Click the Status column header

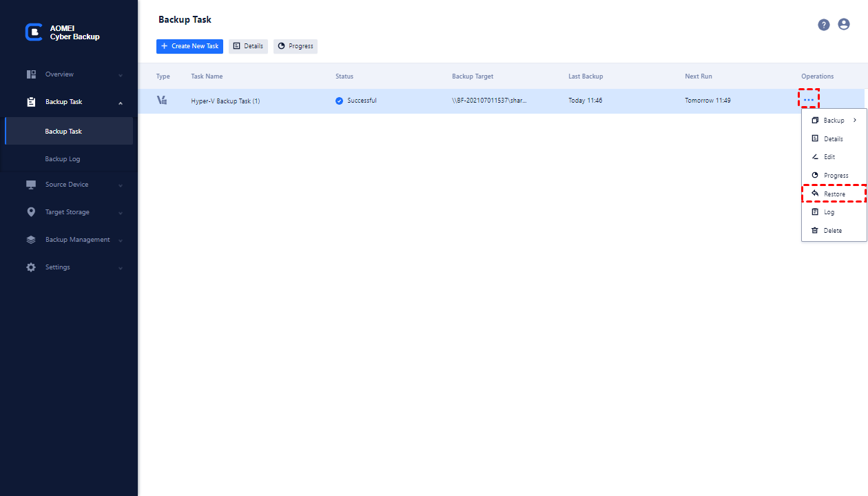point(344,76)
